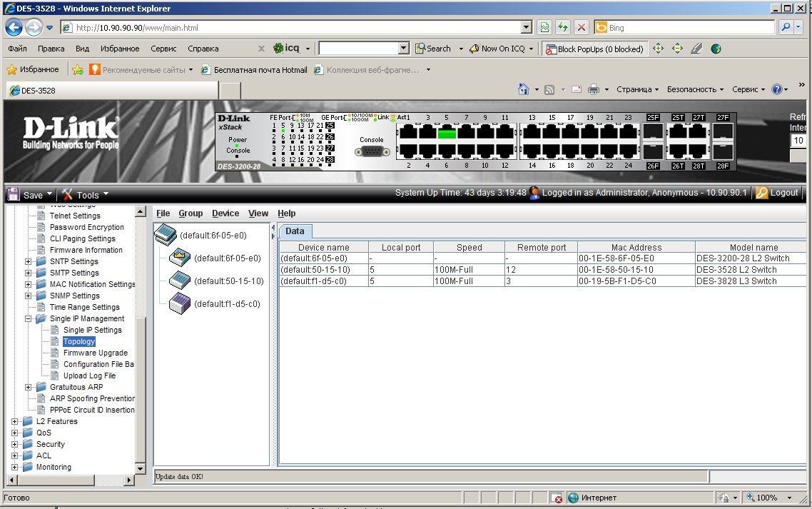The height and width of the screenshot is (509, 812).
Task: Click the icq flower icon
Action: (278, 49)
